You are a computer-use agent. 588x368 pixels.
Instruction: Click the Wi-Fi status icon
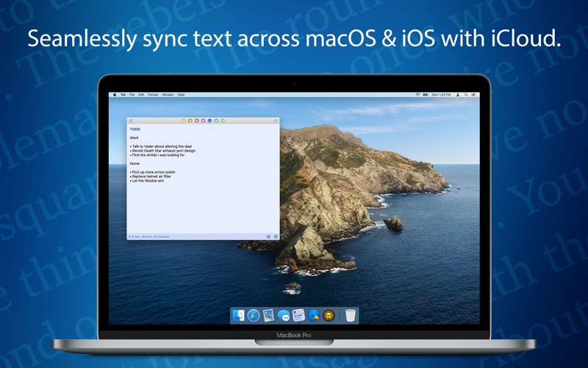click(417, 95)
